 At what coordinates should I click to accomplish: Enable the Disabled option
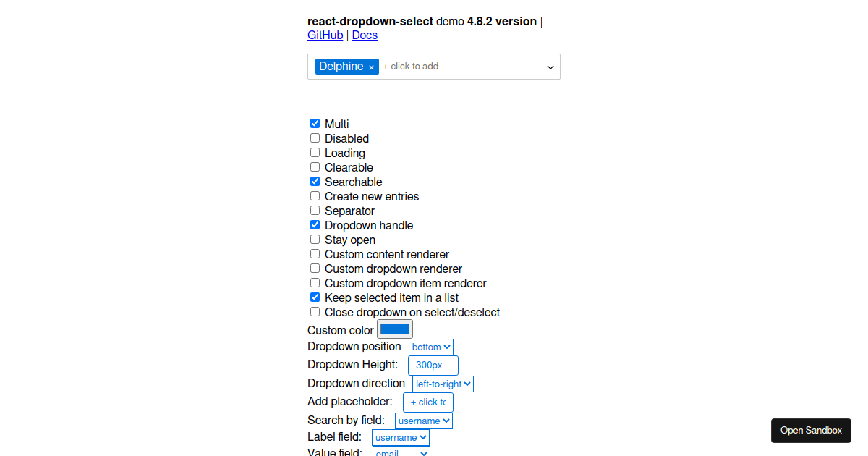click(x=315, y=138)
